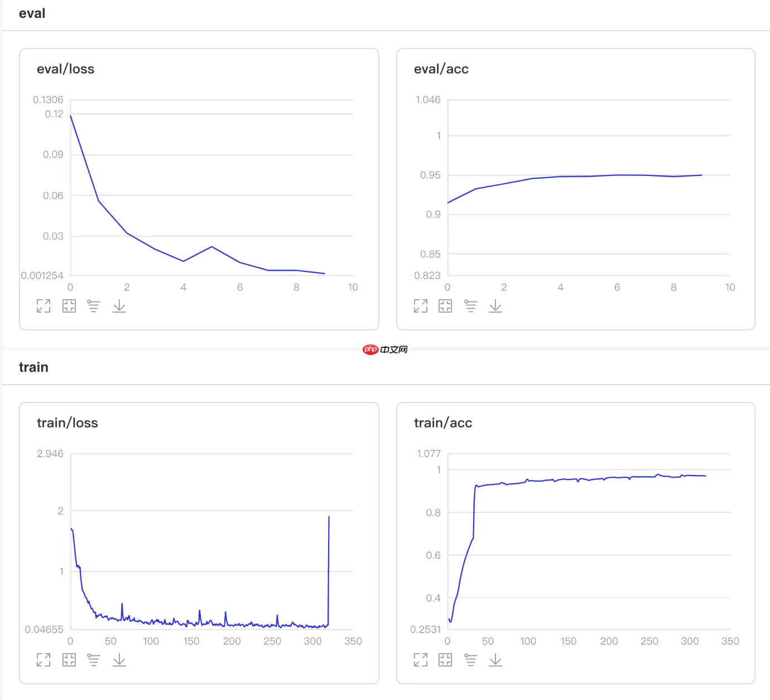Screen dimensions: 770x700
Task: Click the lines icon under train/acc chart
Action: [471, 660]
